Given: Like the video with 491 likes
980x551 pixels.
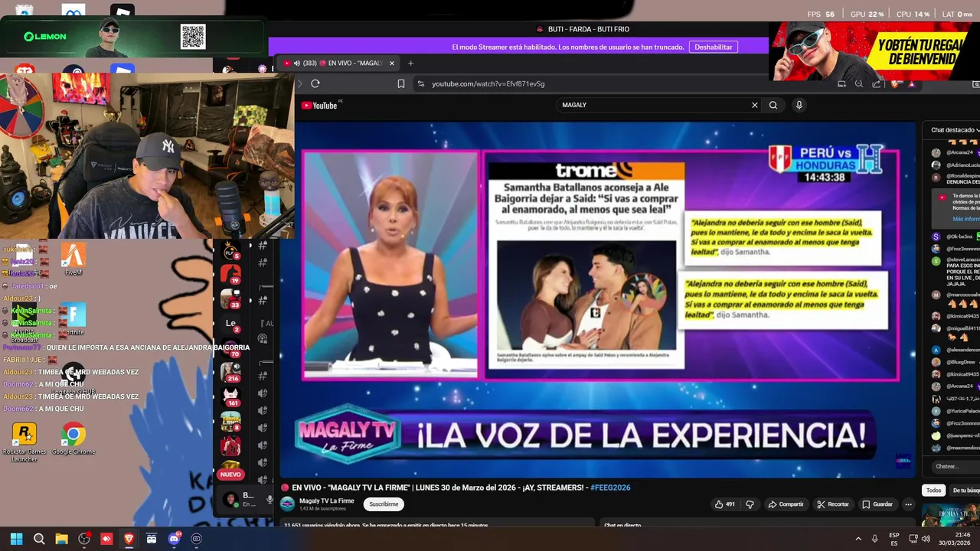Looking at the screenshot, I should tap(724, 504).
